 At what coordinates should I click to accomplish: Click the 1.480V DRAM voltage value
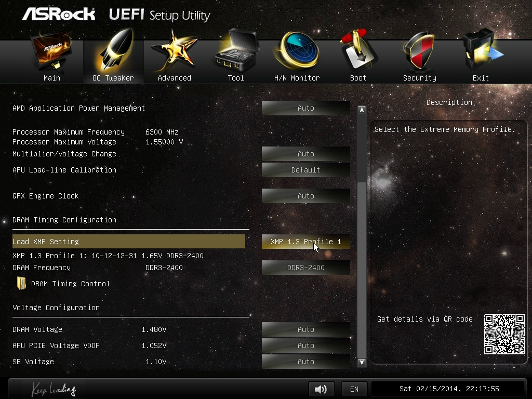(154, 329)
